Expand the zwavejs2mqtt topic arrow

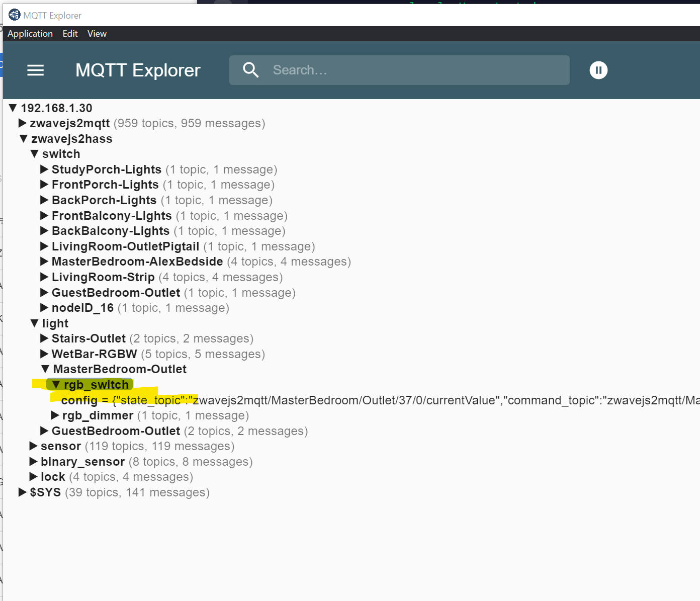click(x=23, y=123)
